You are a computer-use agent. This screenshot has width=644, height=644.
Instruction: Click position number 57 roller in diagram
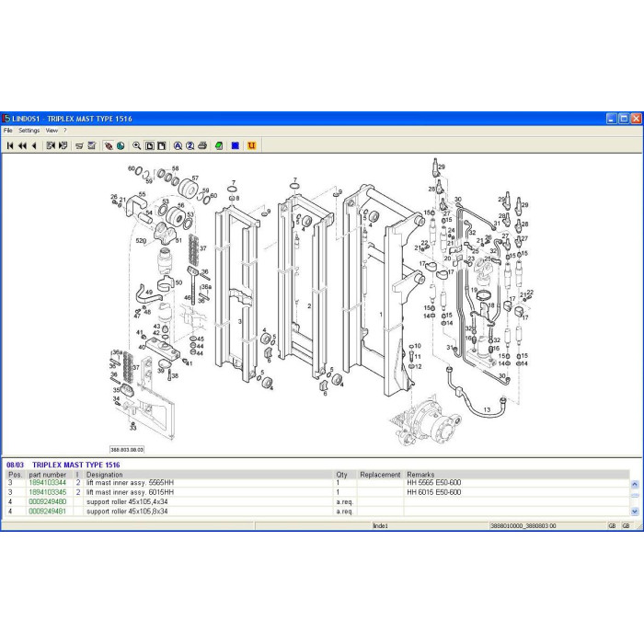tap(195, 178)
